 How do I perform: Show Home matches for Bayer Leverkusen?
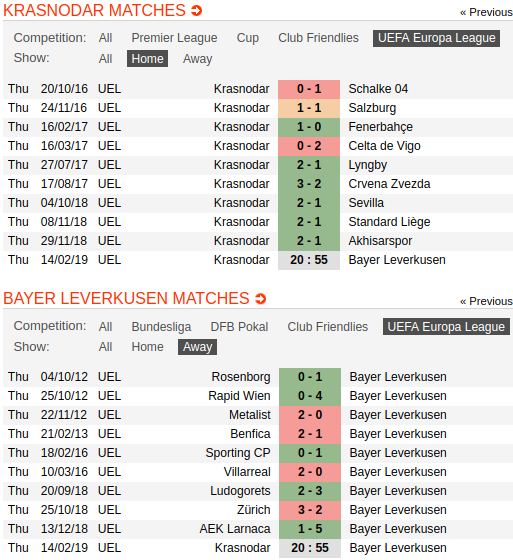[147, 347]
